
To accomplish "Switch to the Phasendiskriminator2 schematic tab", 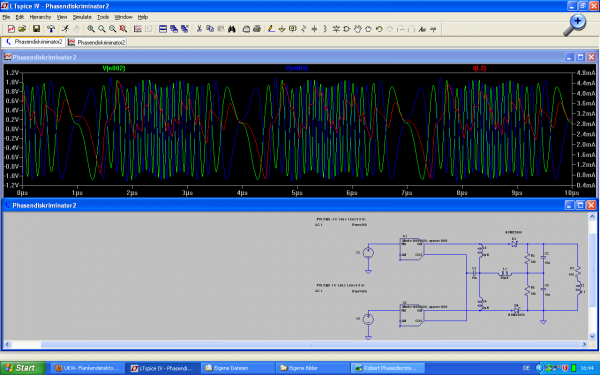I will [x=34, y=42].
